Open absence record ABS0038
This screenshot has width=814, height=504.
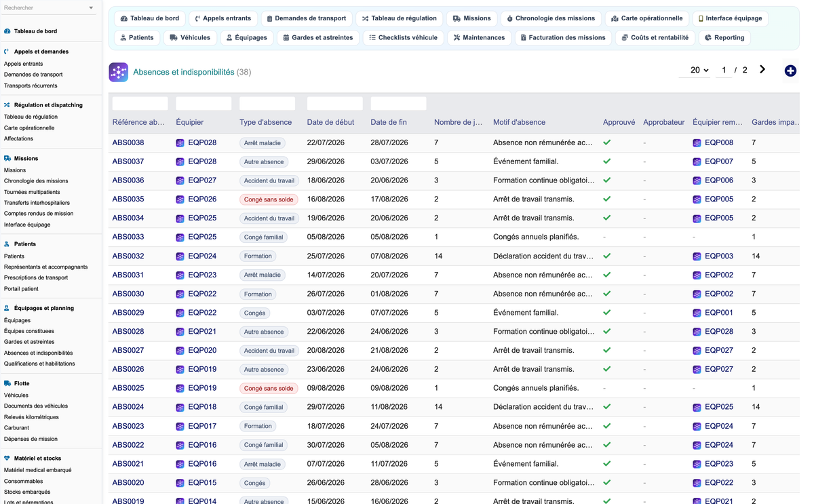pos(128,142)
